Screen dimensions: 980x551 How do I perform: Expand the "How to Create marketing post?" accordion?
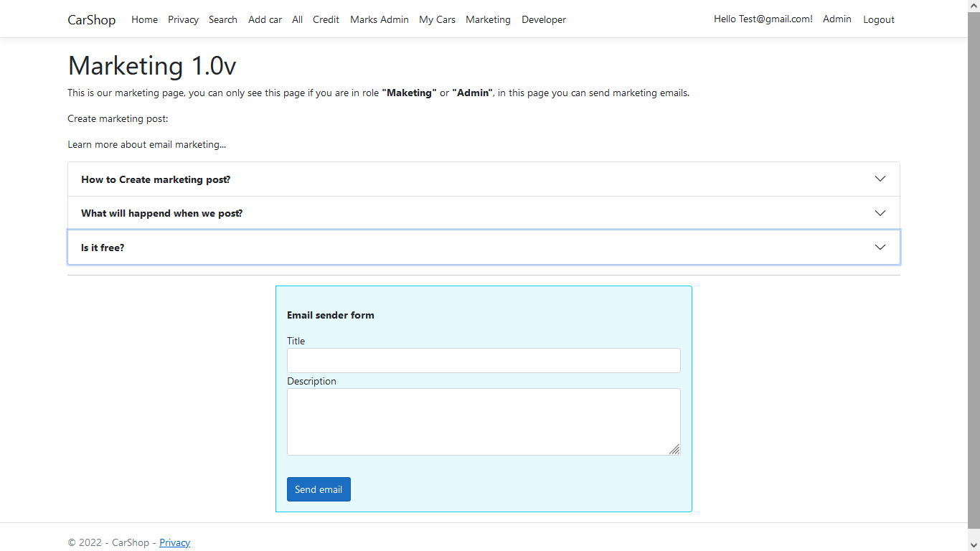(483, 179)
